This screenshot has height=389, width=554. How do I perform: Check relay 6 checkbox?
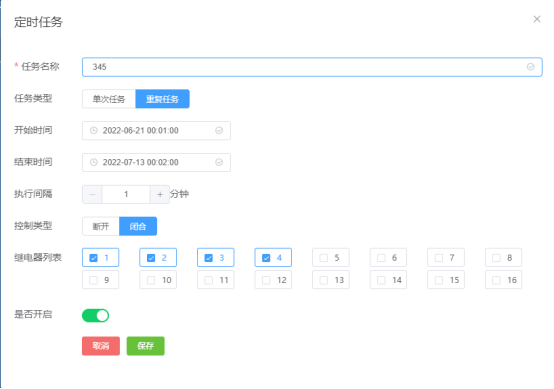[x=381, y=258]
